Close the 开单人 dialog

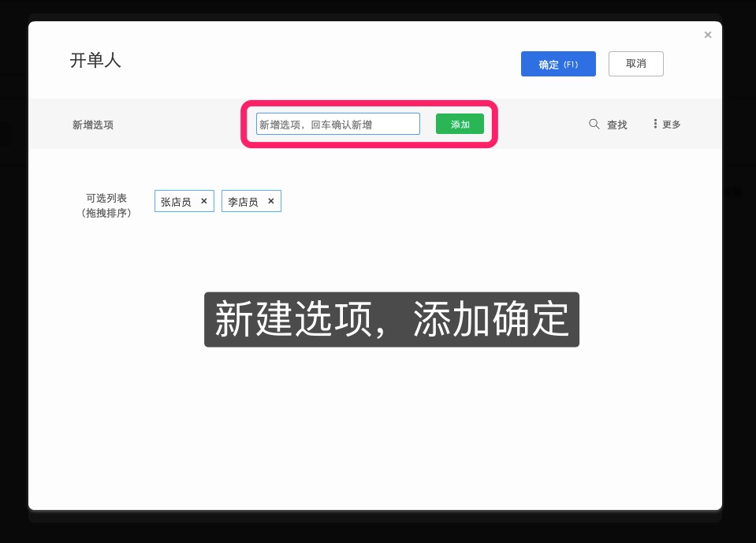tap(708, 35)
